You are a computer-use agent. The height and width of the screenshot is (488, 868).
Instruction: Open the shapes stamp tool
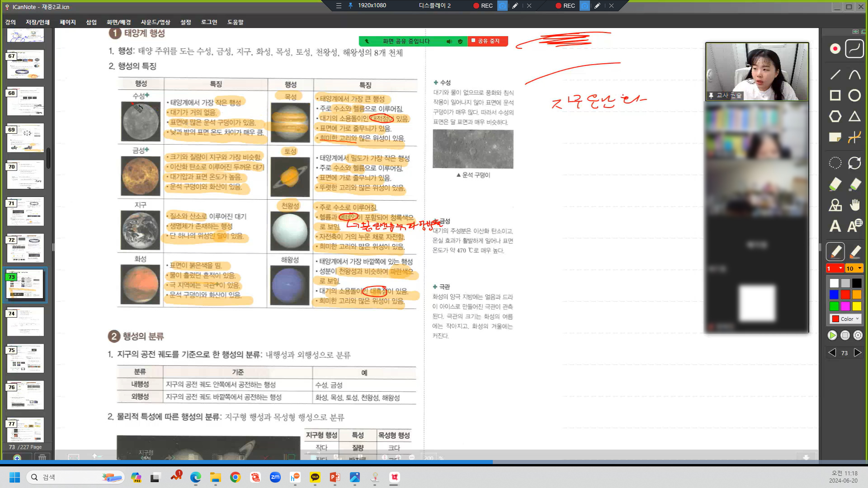pyautogui.click(x=835, y=205)
